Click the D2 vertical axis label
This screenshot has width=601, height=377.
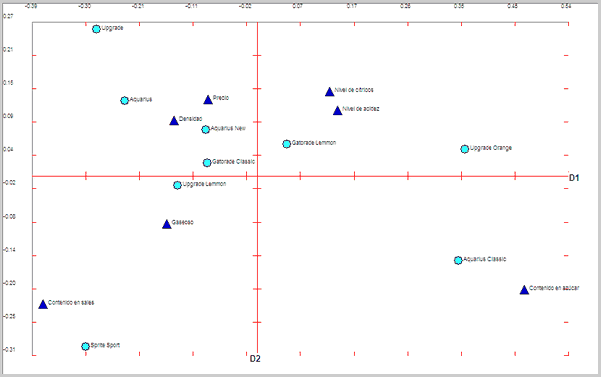coord(255,359)
